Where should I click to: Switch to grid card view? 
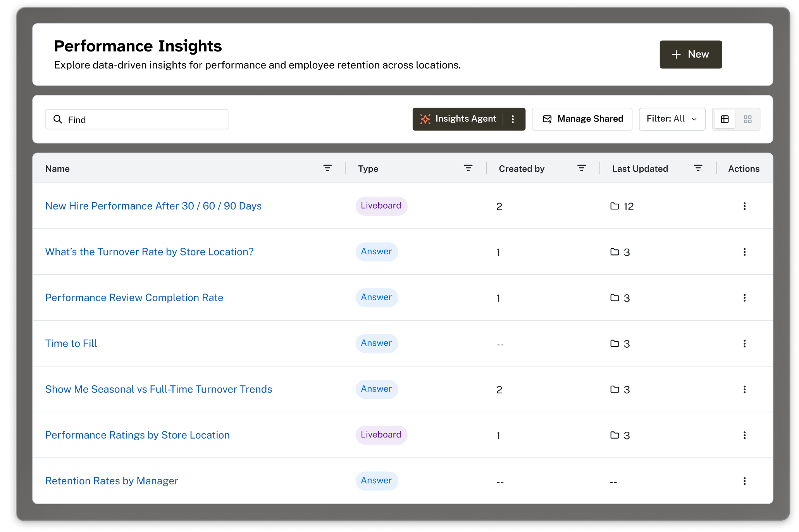747,119
